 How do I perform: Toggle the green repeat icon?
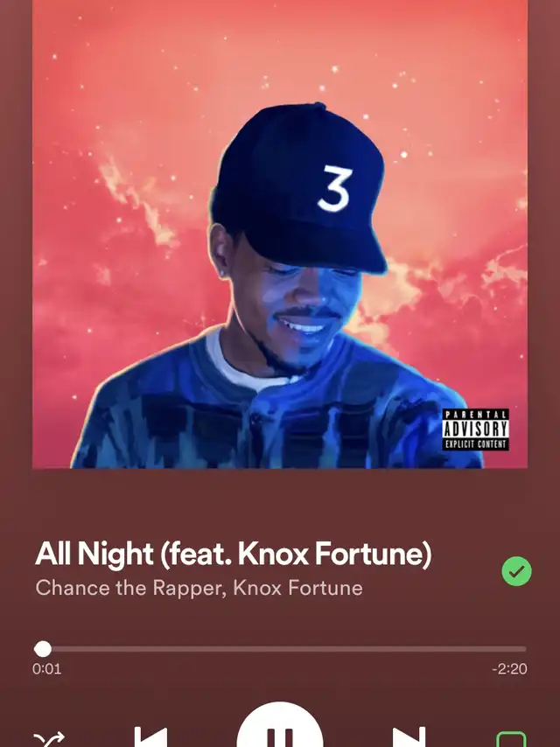point(511,739)
